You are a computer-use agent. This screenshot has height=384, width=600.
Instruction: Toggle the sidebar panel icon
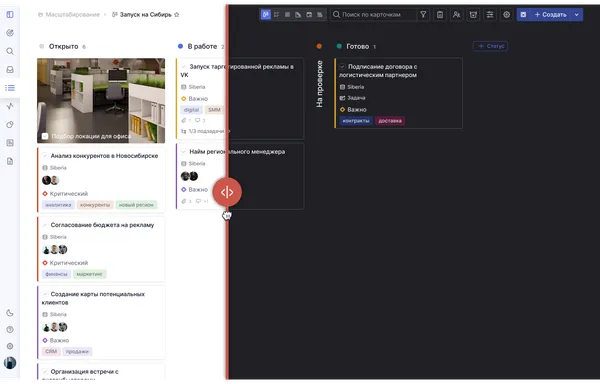point(10,15)
